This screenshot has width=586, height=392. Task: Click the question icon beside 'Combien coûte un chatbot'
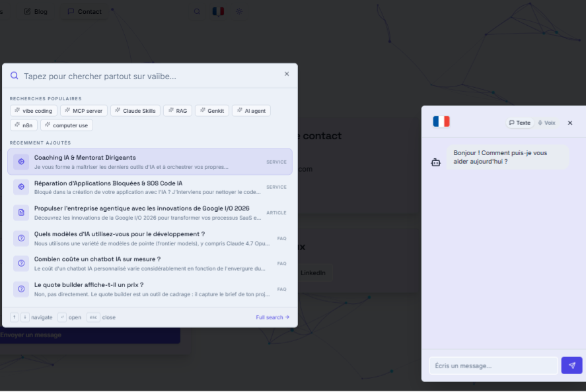21,263
